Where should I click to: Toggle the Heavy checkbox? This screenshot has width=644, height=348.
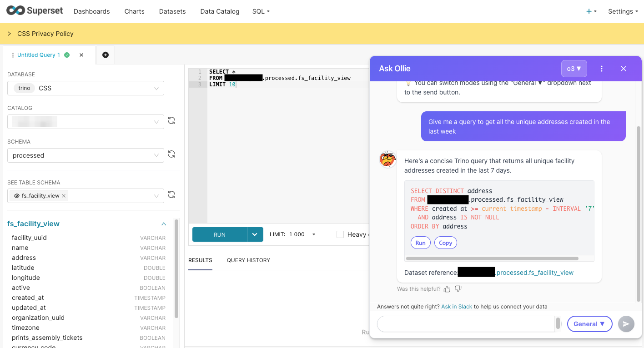[340, 234]
